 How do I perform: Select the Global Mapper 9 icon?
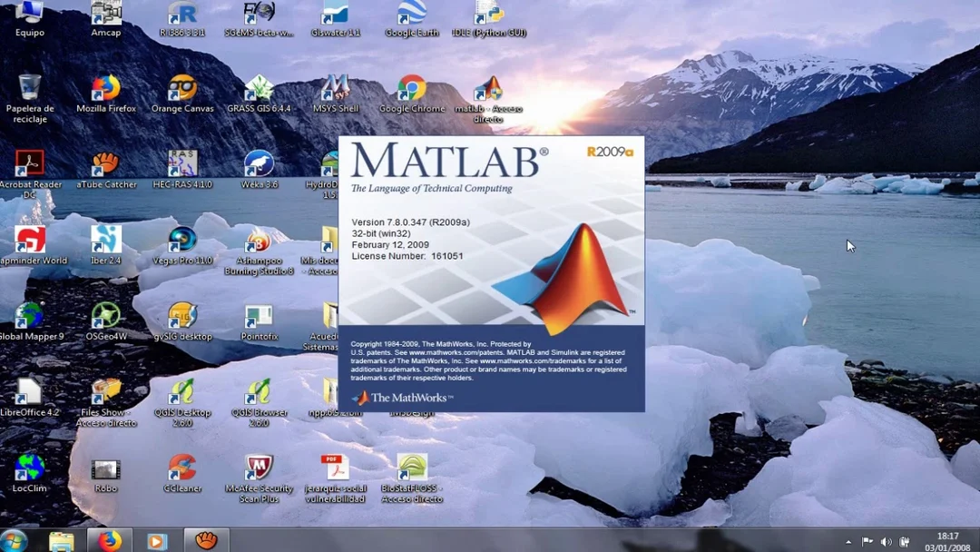(x=29, y=321)
